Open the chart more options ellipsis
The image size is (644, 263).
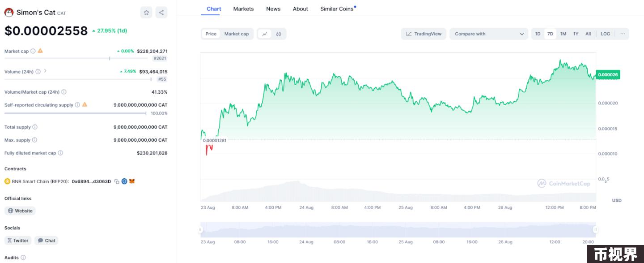click(623, 34)
